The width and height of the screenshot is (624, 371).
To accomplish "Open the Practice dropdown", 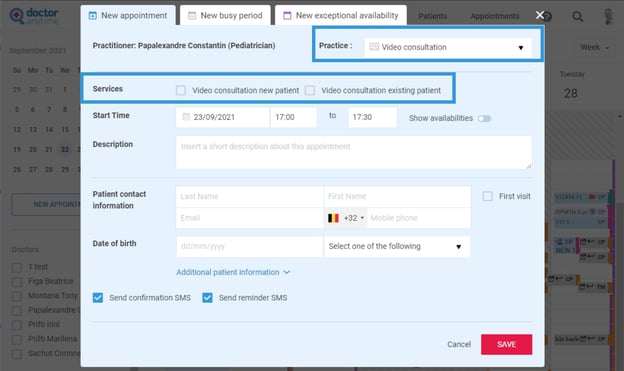I will (448, 47).
